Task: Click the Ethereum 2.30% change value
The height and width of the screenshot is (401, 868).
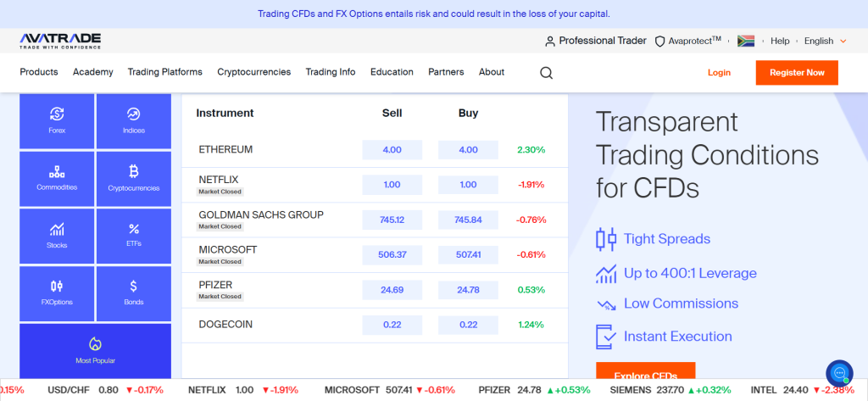Action: (531, 149)
